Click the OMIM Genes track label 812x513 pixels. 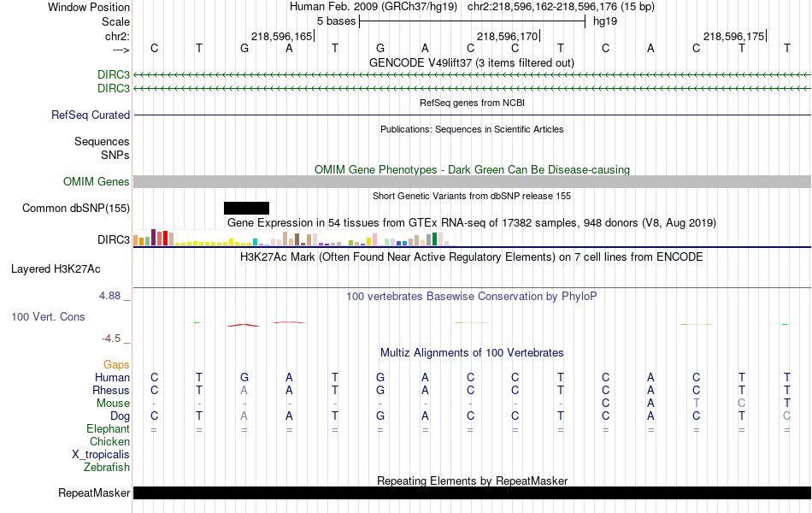[97, 181]
